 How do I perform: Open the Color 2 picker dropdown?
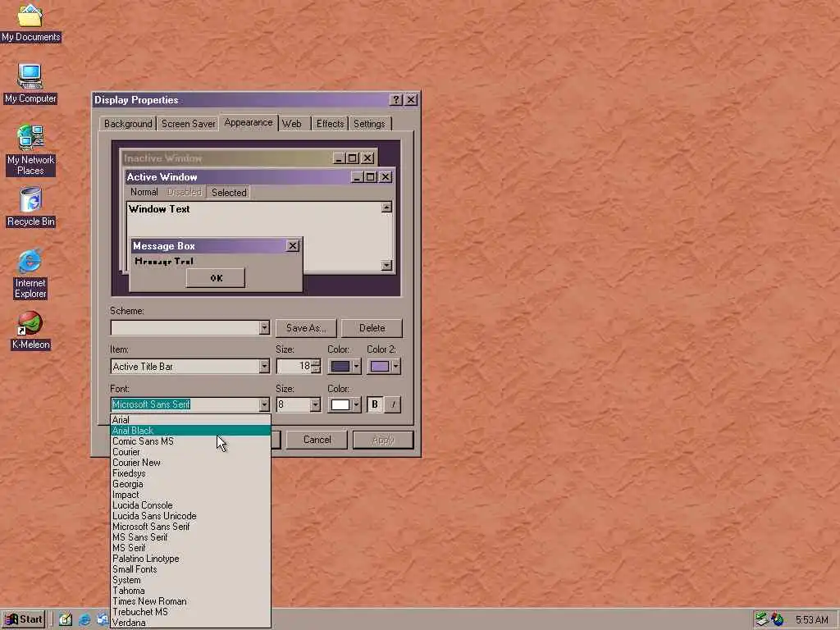pyautogui.click(x=384, y=367)
